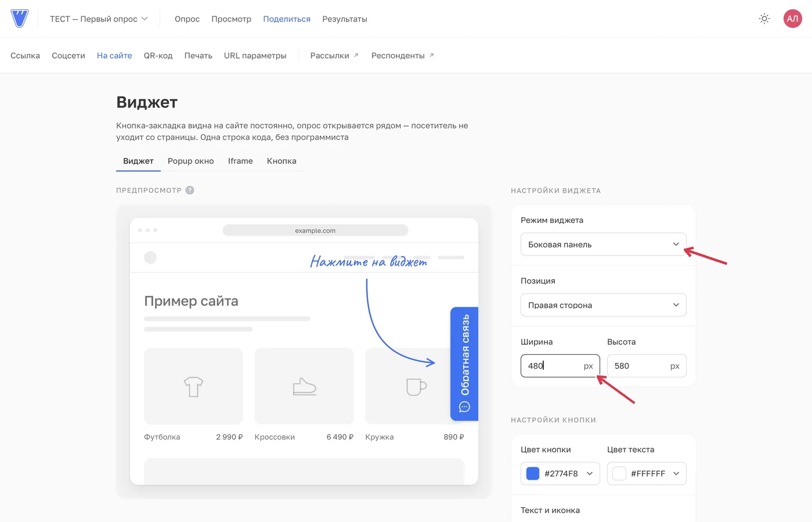Viewport: 812px width, 522px height.
Task: Focus the Ширина width input field
Action: [x=560, y=366]
